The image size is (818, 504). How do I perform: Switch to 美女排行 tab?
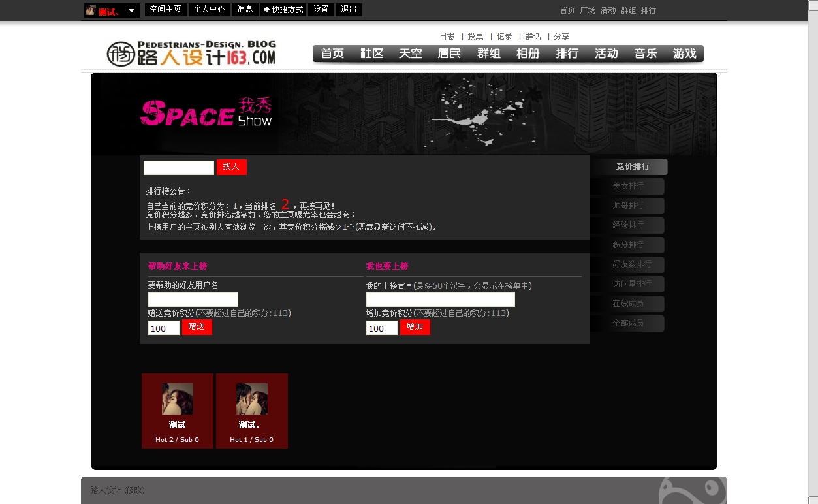(628, 186)
